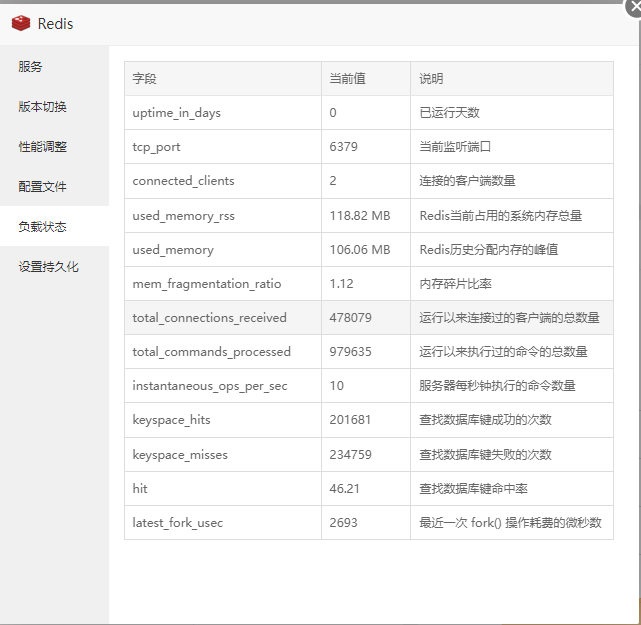This screenshot has height=625, width=641.
Task: Click the 979635 value
Action: 350,352
